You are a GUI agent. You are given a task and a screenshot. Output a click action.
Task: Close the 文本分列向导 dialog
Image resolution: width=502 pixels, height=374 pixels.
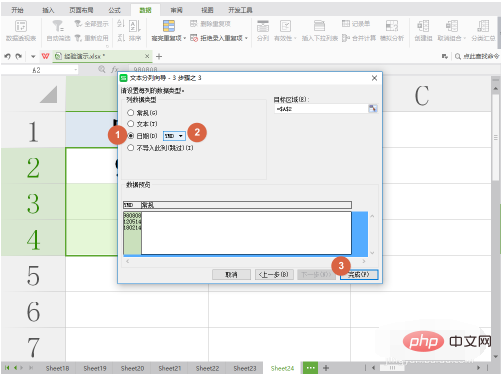coord(374,78)
